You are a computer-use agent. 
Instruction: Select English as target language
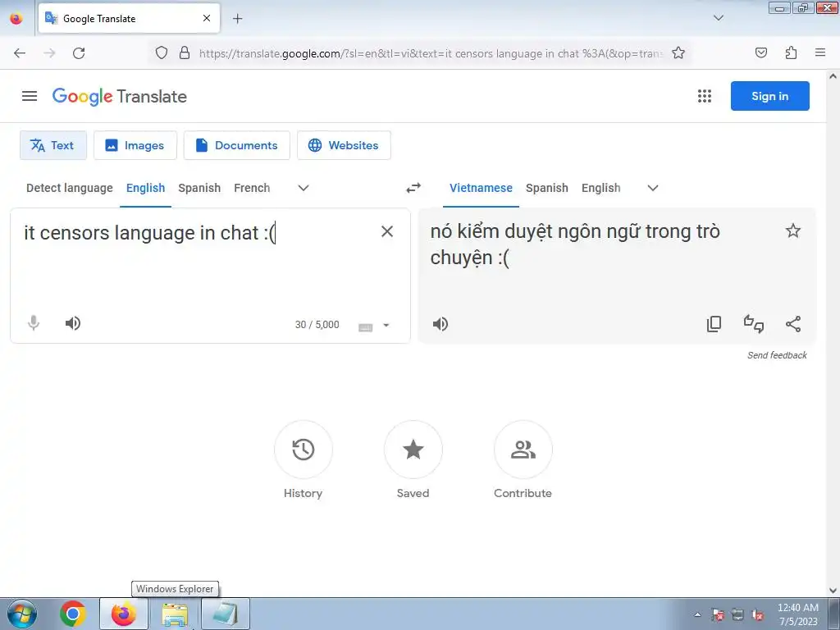tap(600, 188)
